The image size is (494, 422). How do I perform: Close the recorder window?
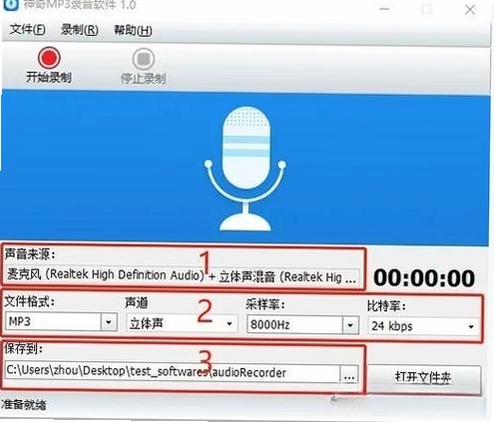[x=470, y=9]
